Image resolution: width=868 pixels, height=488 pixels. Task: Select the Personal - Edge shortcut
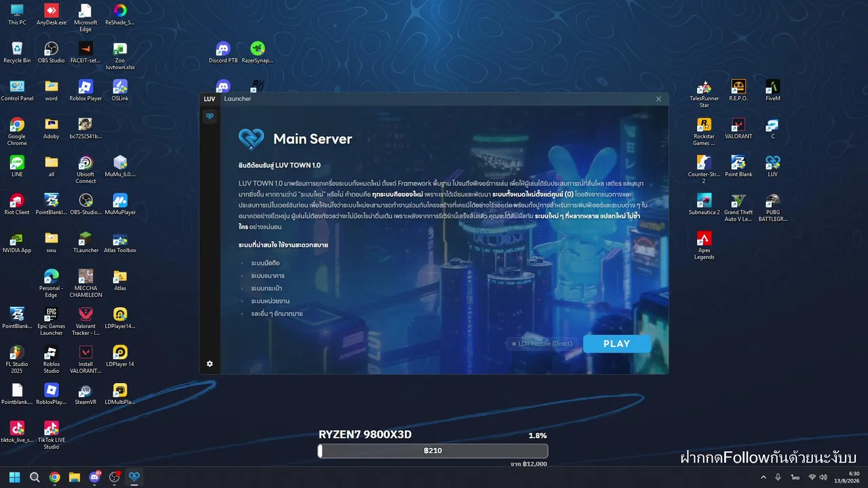coord(52,283)
